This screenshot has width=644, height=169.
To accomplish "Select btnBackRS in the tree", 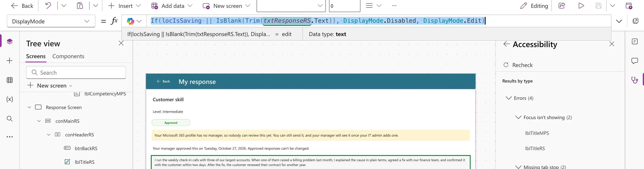I will click(x=86, y=148).
